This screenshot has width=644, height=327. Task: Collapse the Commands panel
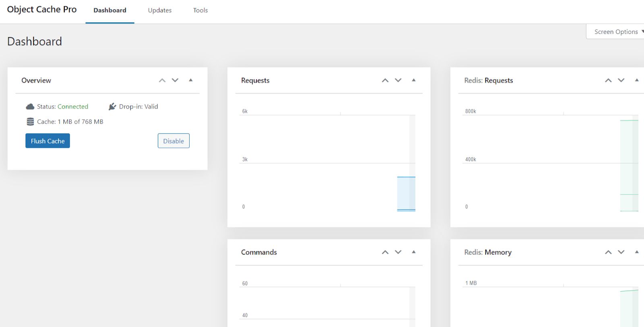pyautogui.click(x=413, y=252)
